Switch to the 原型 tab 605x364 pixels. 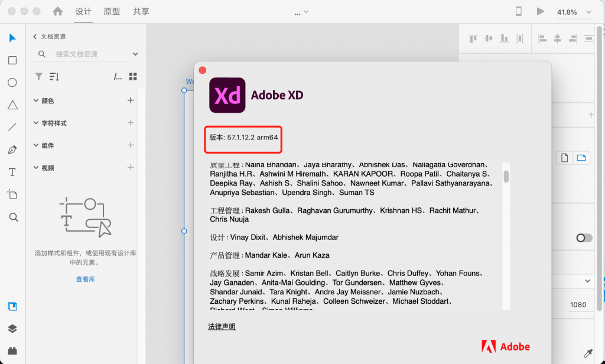point(112,11)
